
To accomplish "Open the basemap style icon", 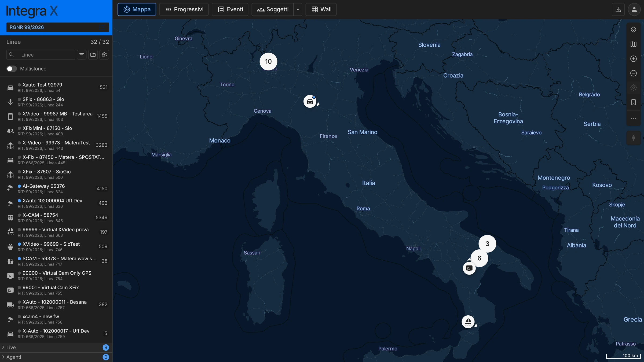I will coord(634,44).
